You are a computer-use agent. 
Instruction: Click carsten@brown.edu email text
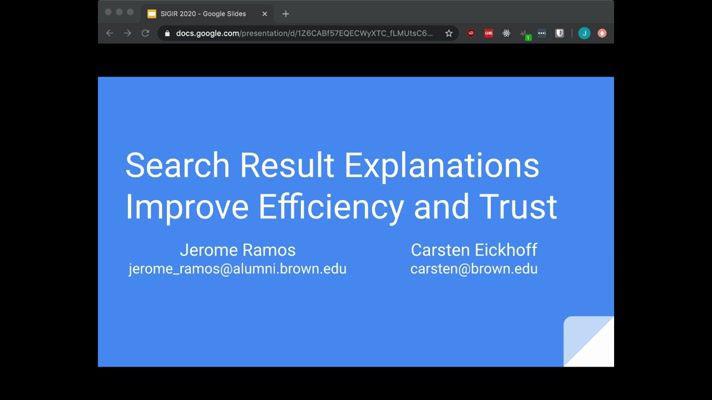pyautogui.click(x=473, y=269)
